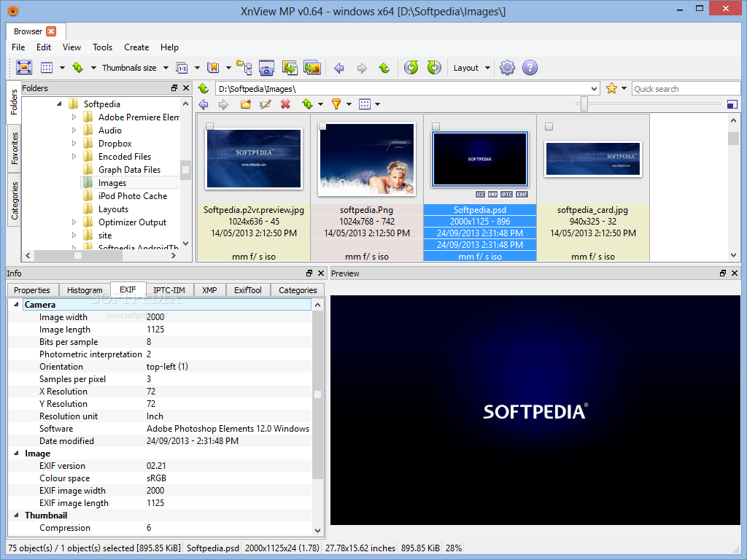Collapse the Softpedia folder tree node
The width and height of the screenshot is (747, 560).
[59, 104]
